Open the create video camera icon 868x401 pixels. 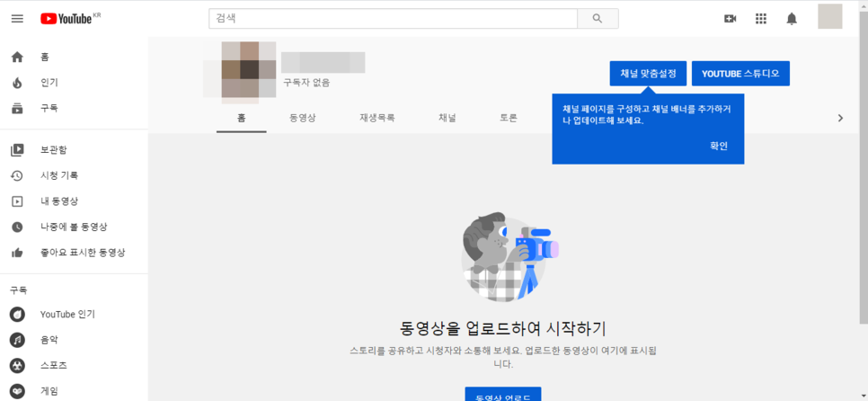coord(731,19)
